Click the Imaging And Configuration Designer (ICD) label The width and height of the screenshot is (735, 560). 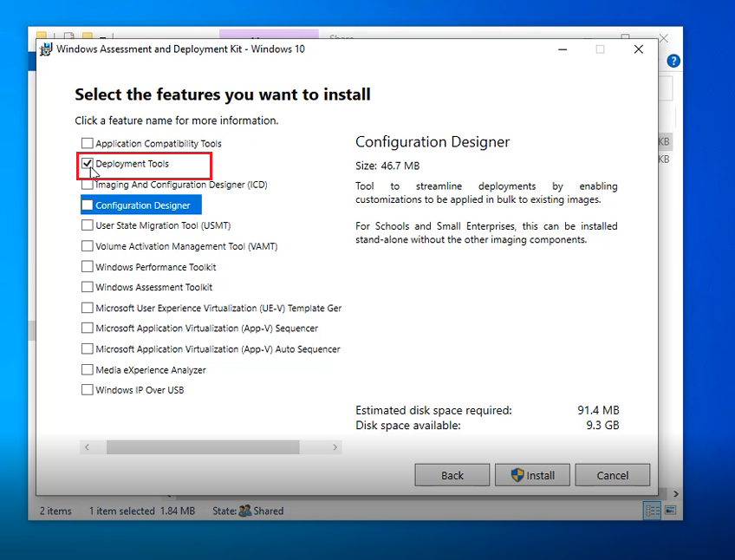[x=181, y=185]
